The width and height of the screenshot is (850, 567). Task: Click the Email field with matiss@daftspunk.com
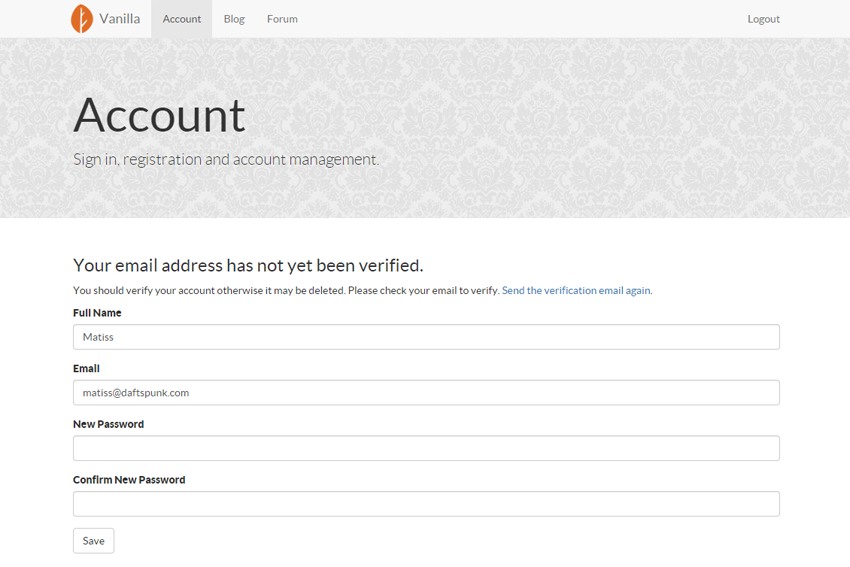(x=426, y=392)
